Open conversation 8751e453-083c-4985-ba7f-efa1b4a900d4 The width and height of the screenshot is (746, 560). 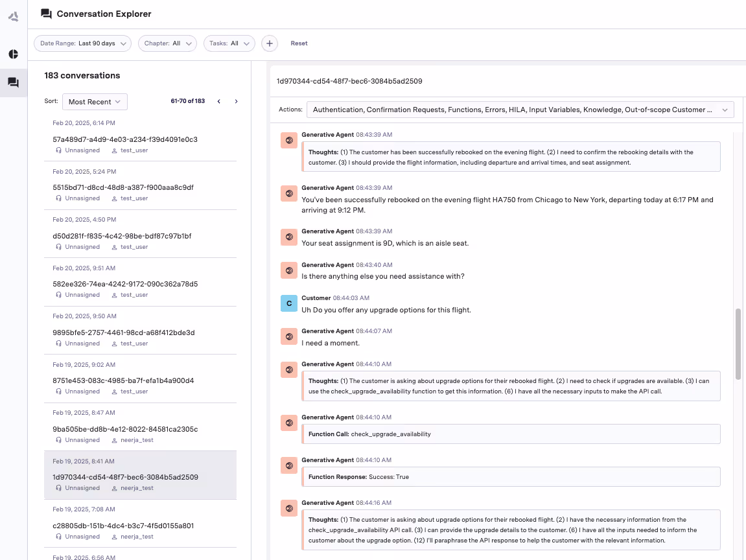click(x=141, y=379)
